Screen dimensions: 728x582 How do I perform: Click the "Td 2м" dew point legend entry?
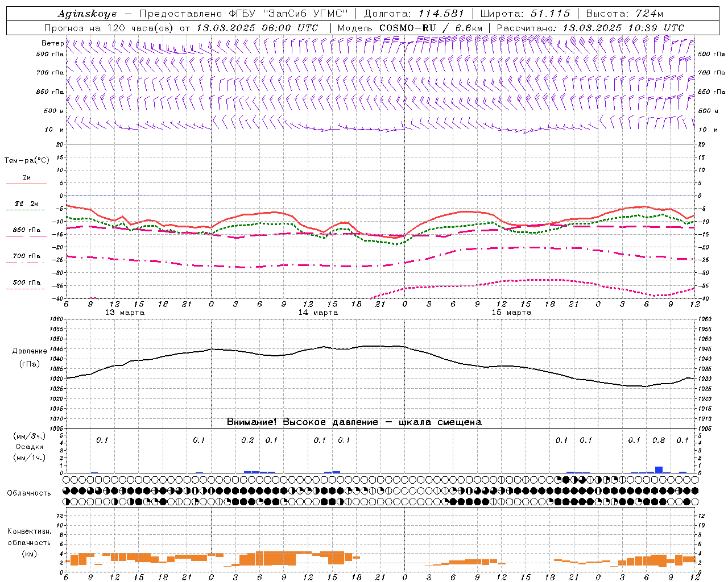pyautogui.click(x=27, y=203)
